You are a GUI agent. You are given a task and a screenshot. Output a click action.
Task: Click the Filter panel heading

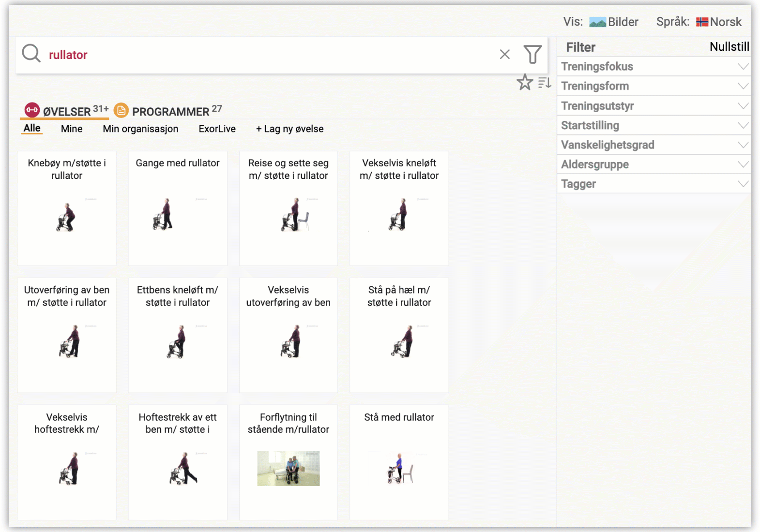pyautogui.click(x=581, y=47)
